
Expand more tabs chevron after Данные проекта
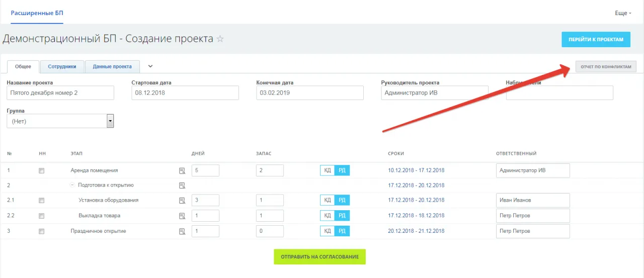150,66
